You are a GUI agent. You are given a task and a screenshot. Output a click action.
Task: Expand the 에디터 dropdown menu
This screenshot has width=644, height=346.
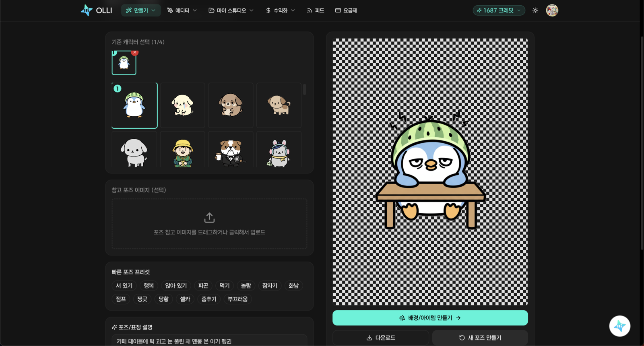pyautogui.click(x=182, y=10)
